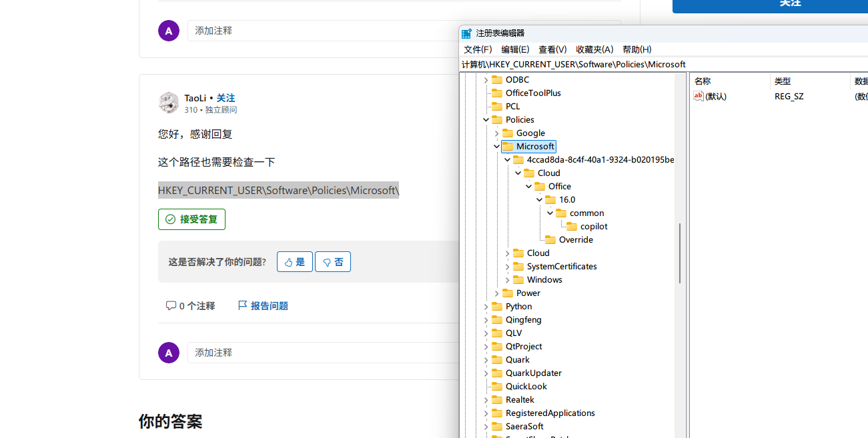This screenshot has width=868, height=438.
Task: Open the 文件(F) menu in Registry Editor
Action: (x=478, y=49)
